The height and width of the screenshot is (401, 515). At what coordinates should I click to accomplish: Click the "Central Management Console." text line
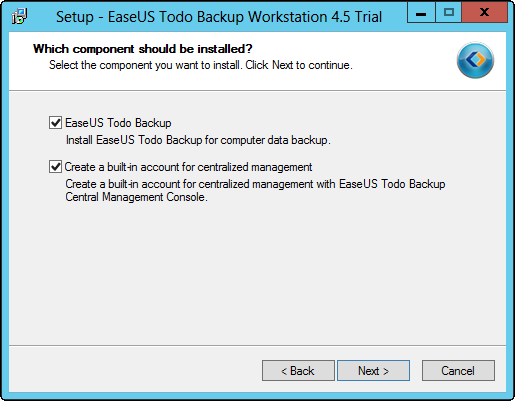pos(137,197)
